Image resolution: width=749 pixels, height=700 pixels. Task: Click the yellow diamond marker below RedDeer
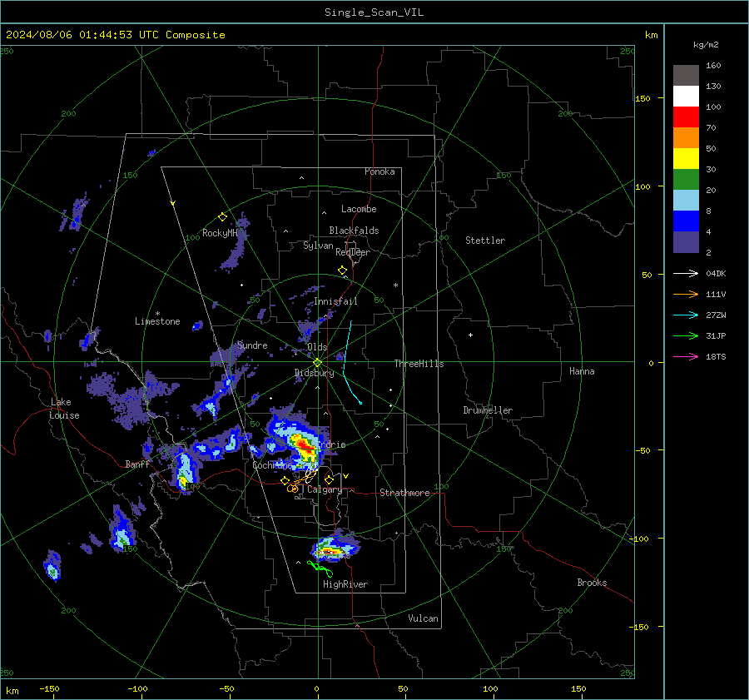tap(342, 271)
